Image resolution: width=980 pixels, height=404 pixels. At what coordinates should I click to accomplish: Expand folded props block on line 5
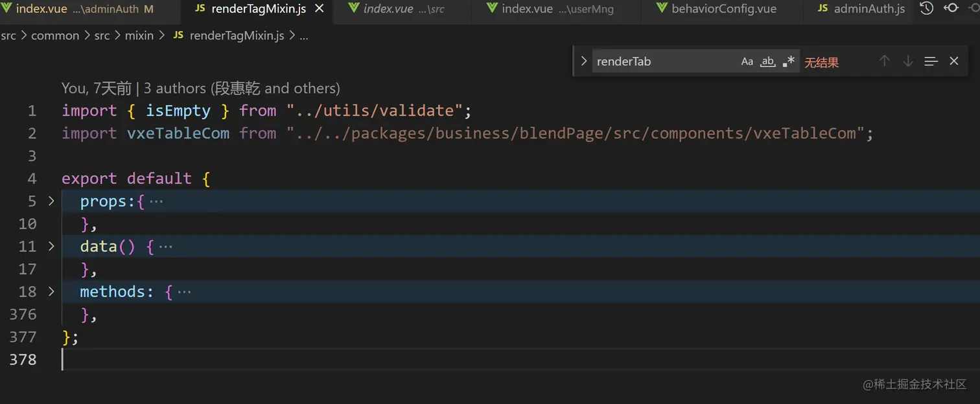tap(51, 201)
